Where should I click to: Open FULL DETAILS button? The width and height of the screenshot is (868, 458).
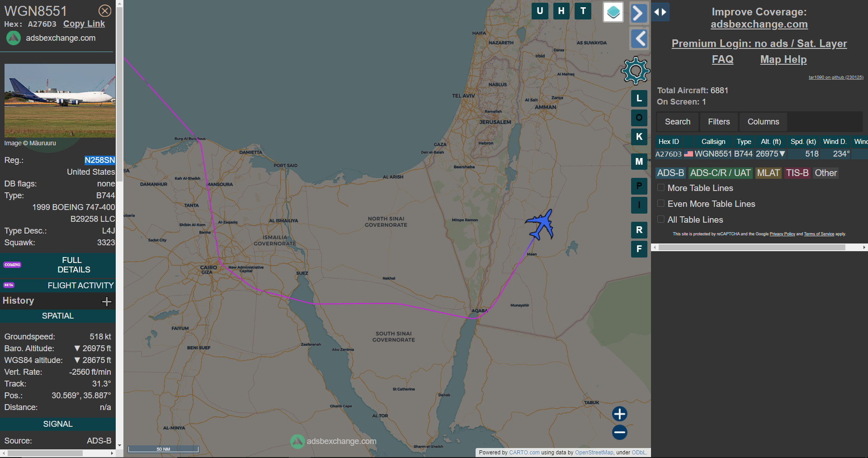pos(58,265)
